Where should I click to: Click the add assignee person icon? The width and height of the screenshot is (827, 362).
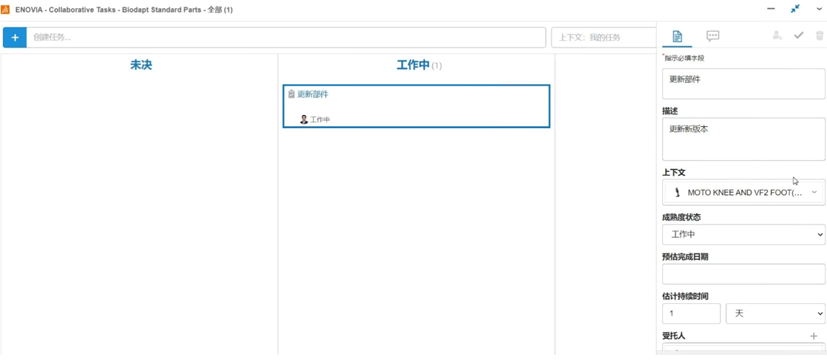click(777, 35)
